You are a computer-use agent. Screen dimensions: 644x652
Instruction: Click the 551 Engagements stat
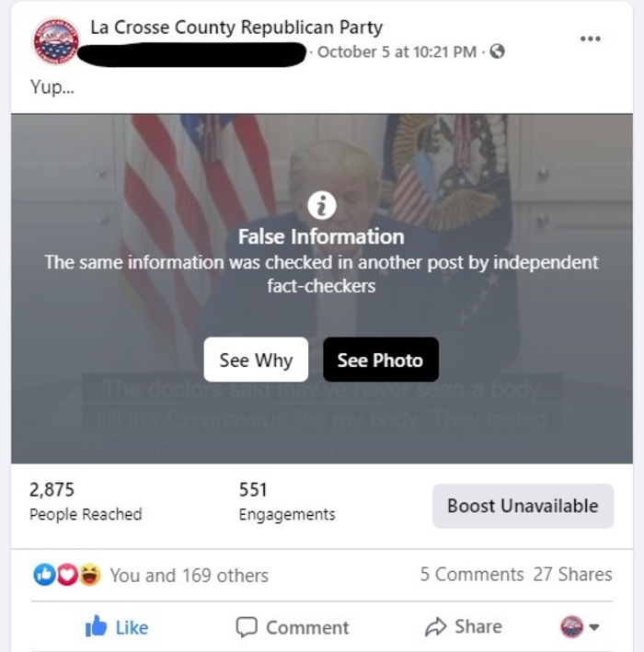pyautogui.click(x=286, y=501)
